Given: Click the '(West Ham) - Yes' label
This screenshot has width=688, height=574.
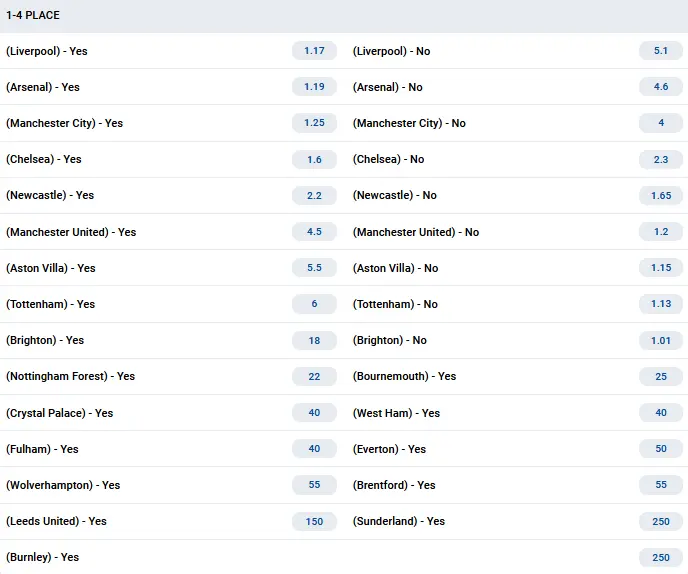Looking at the screenshot, I should coord(396,413).
